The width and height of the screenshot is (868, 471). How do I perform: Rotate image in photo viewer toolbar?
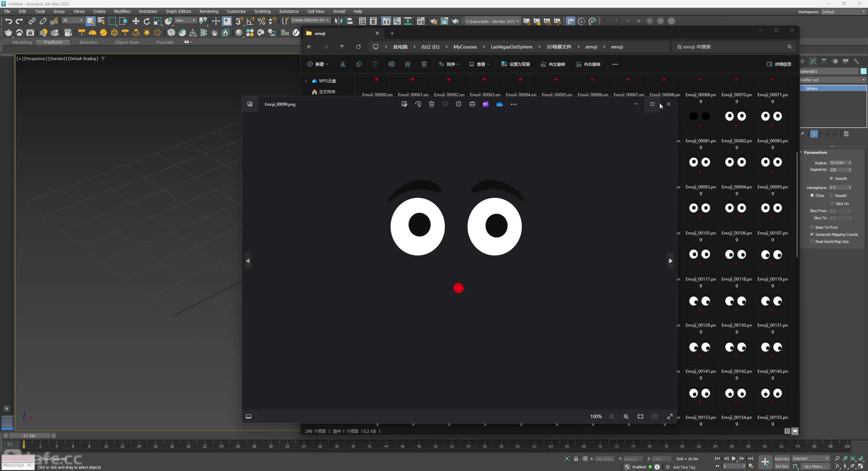(x=418, y=104)
